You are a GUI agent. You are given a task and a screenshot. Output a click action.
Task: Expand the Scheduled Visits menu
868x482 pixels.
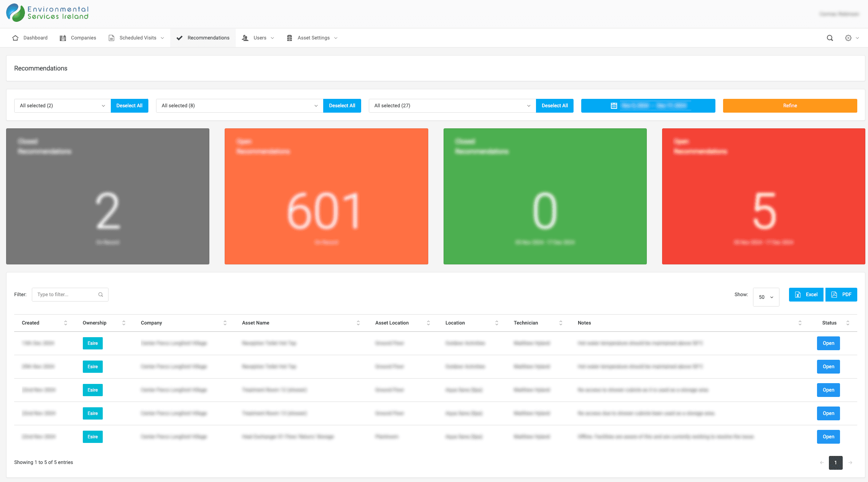point(136,38)
